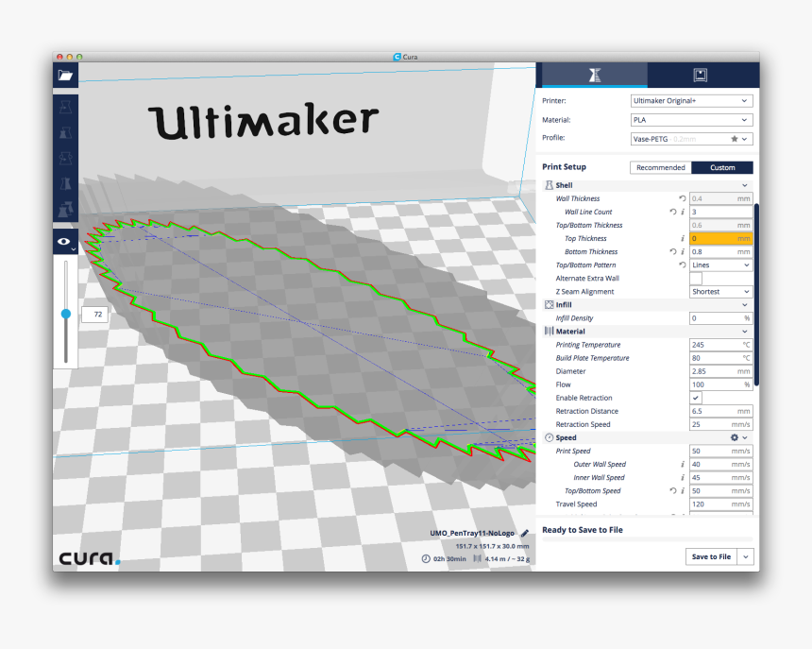812x649 pixels.
Task: Select the Scale tool
Action: tap(65, 131)
